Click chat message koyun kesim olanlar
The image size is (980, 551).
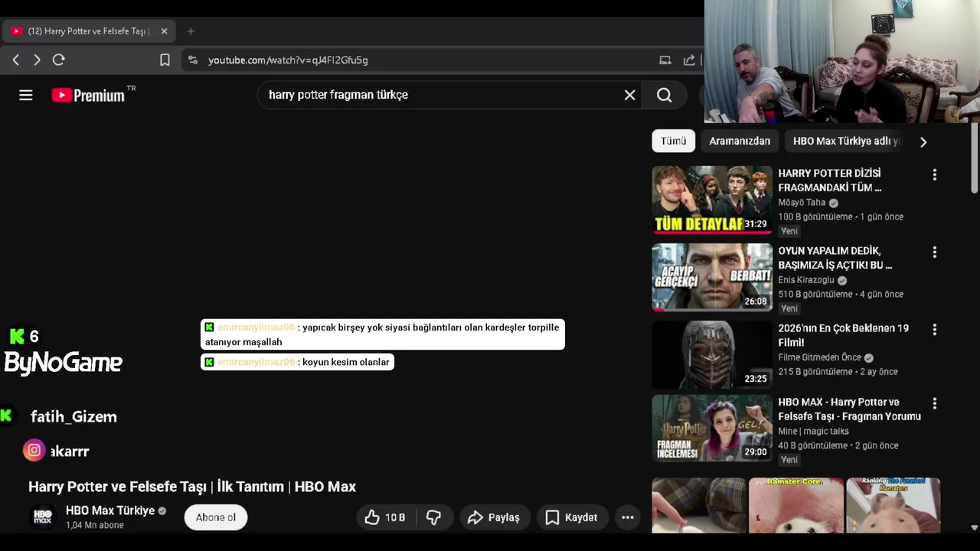coord(297,362)
